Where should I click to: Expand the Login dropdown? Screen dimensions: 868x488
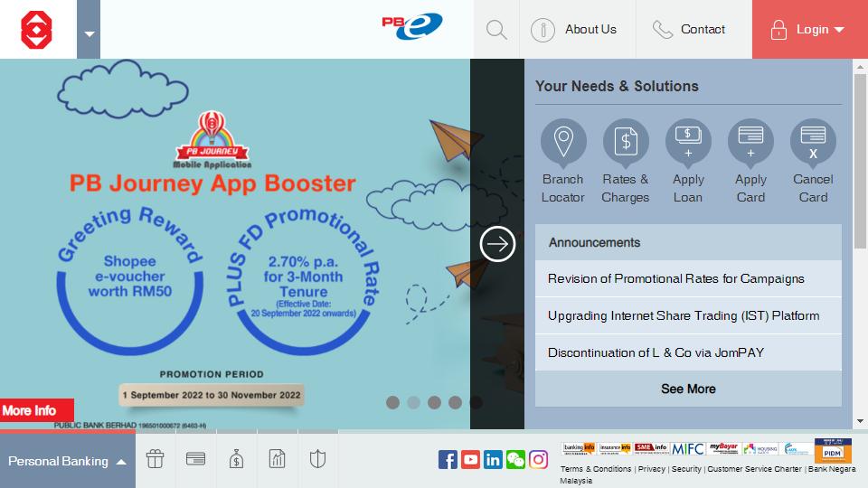click(810, 29)
